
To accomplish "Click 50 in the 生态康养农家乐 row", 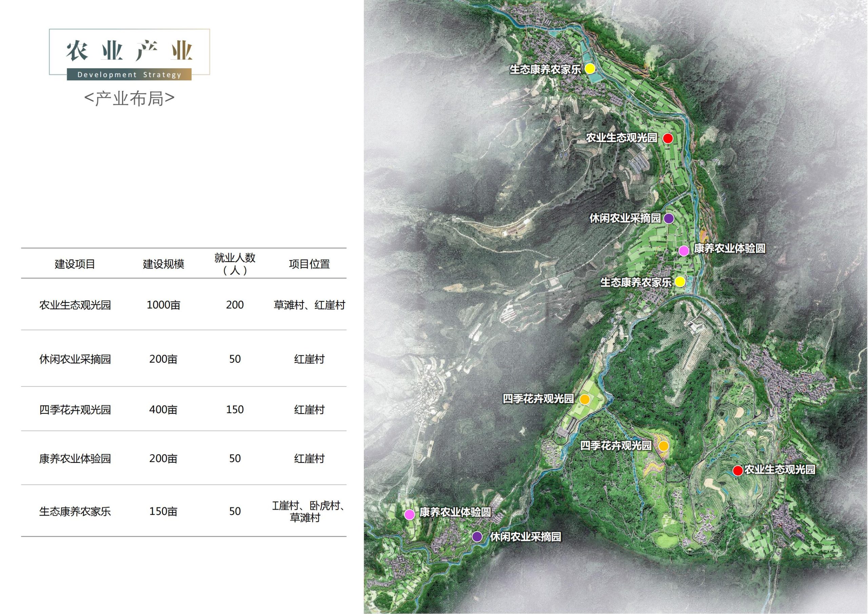I will (235, 511).
